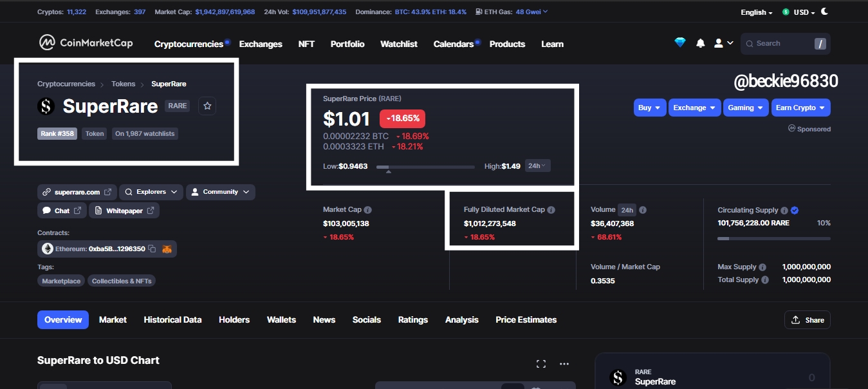Open the diamond rewards icon
The height and width of the screenshot is (389, 868).
[680, 43]
